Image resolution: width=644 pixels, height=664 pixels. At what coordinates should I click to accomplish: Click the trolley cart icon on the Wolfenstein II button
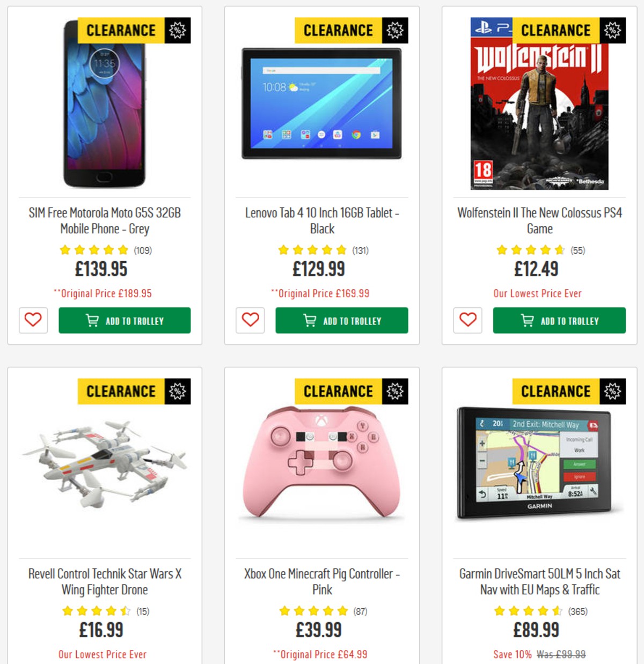pos(526,320)
